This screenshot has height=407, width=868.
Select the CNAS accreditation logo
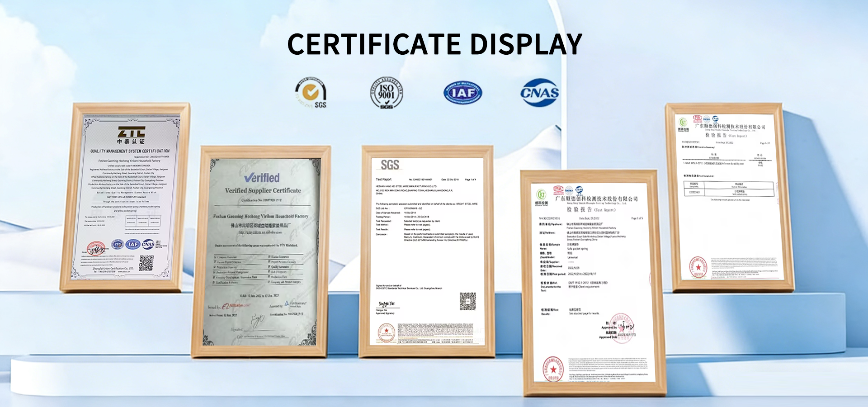point(541,92)
